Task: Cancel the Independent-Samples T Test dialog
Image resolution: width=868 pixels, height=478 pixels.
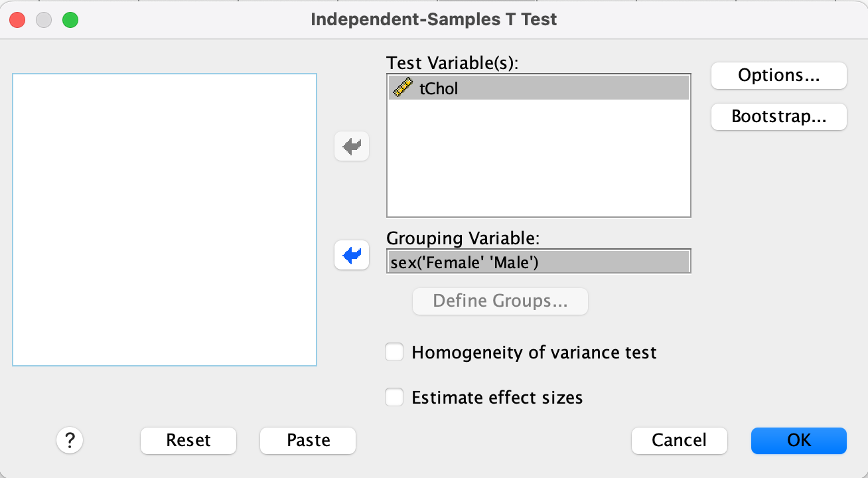Action: pos(679,440)
